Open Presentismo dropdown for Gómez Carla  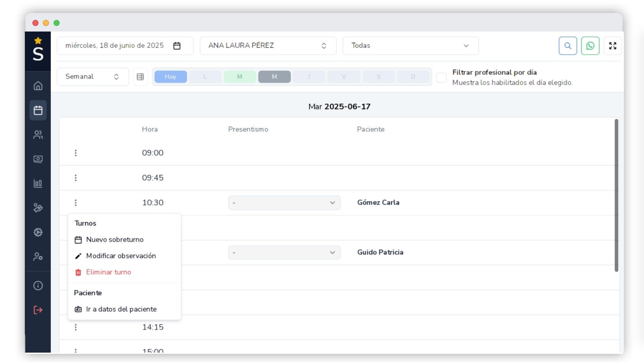[x=284, y=203]
